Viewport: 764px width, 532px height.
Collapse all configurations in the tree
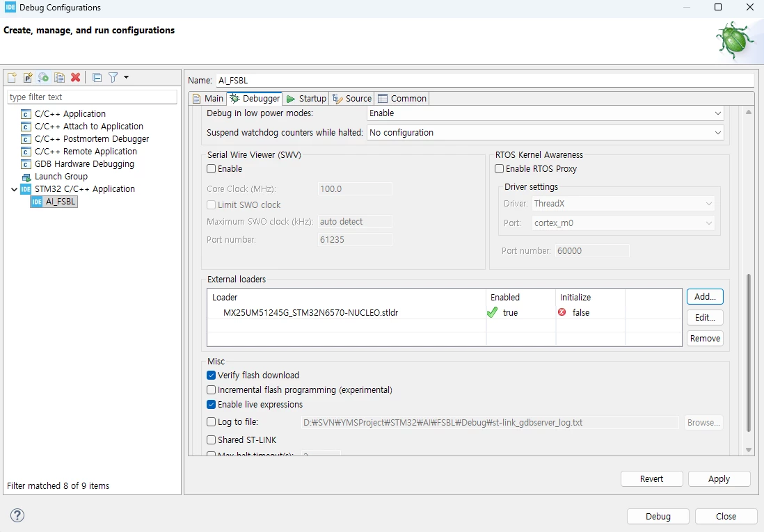coord(97,77)
